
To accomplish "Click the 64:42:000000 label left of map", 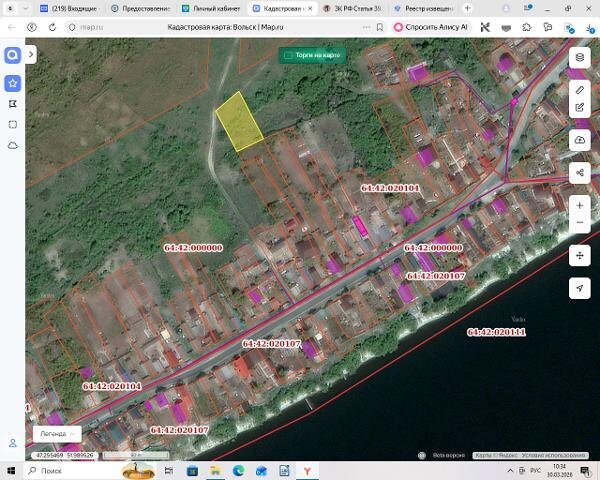I will [x=193, y=248].
